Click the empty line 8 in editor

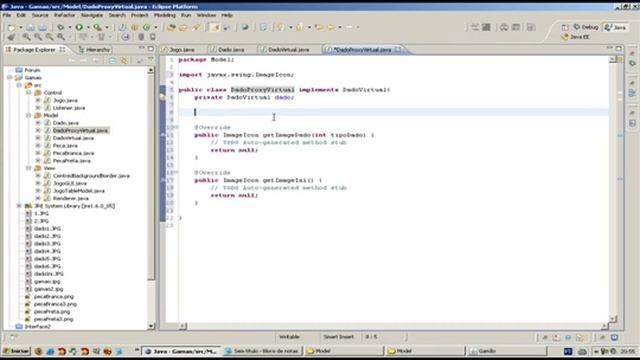pos(393,112)
